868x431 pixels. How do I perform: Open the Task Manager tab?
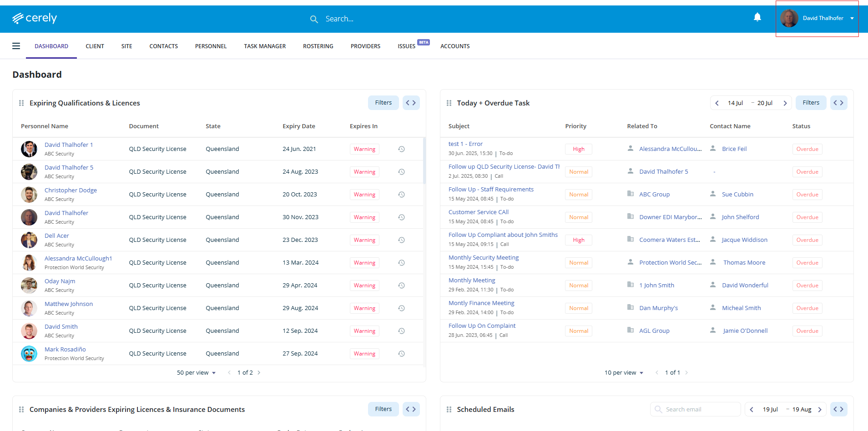265,46
